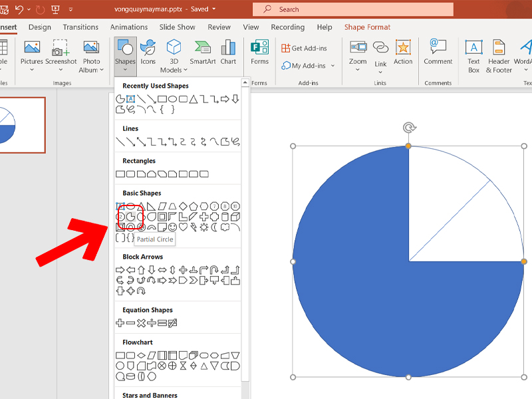Pick the Smiley Face shape
Screen dimensions: 532x399
coord(172,227)
